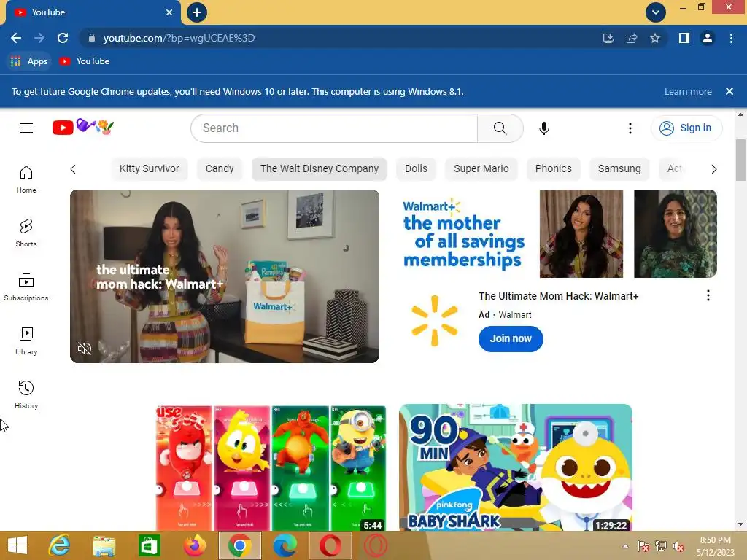Install YouTube app from address bar
Viewport: 747px width, 560px height.
coord(608,38)
